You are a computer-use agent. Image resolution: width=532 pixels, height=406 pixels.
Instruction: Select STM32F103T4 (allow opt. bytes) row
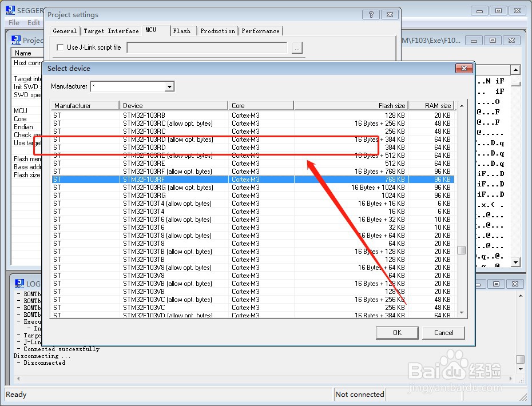point(253,204)
